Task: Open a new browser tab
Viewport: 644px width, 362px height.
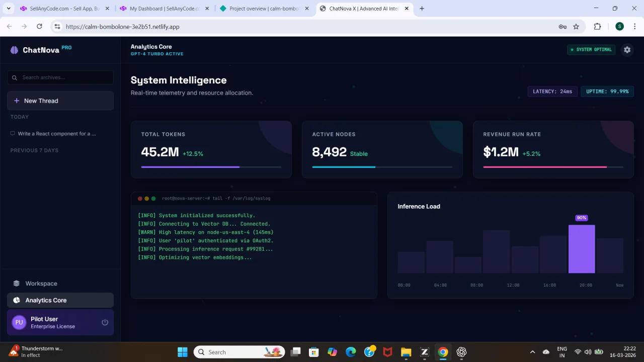Action: tap(422, 9)
